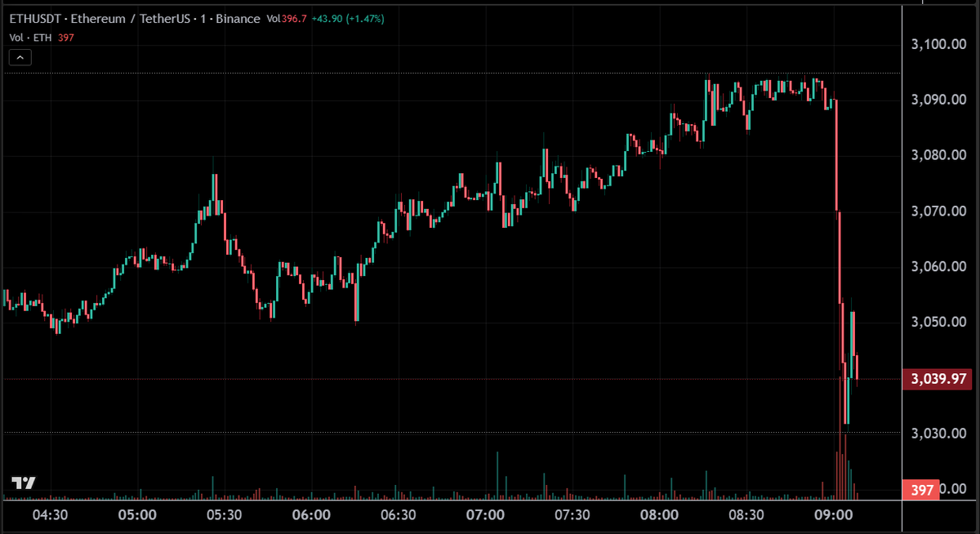The width and height of the screenshot is (980, 534).
Task: Click the 3,080.00 price axis label
Action: pos(939,155)
